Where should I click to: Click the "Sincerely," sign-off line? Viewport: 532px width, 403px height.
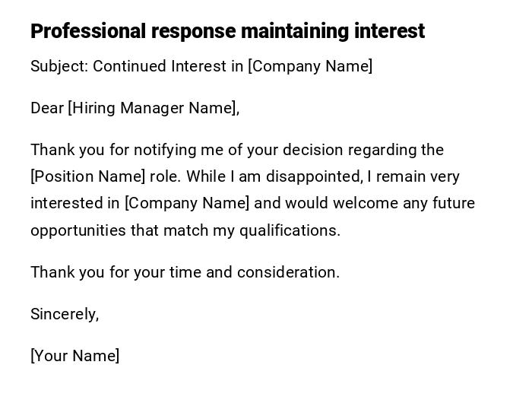(65, 314)
